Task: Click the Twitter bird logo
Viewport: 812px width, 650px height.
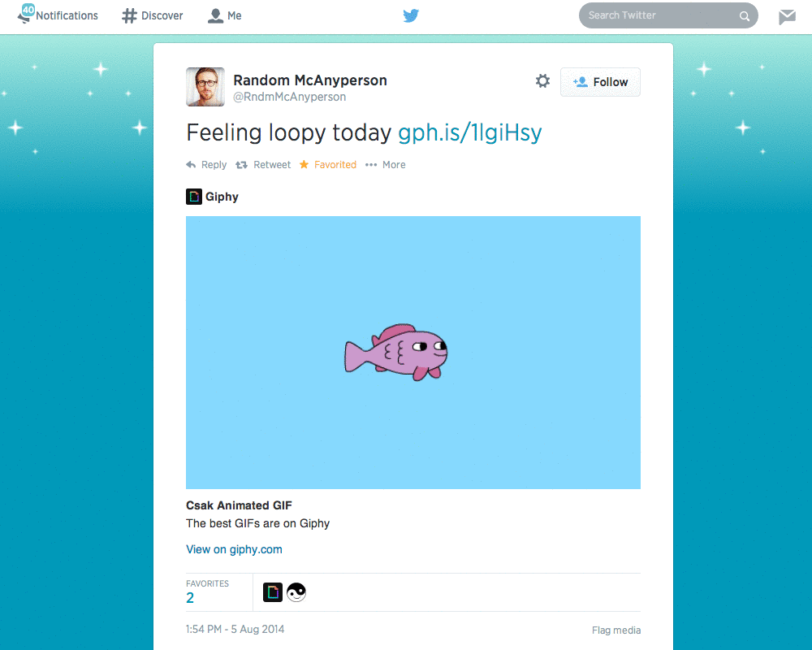Action: click(411, 15)
